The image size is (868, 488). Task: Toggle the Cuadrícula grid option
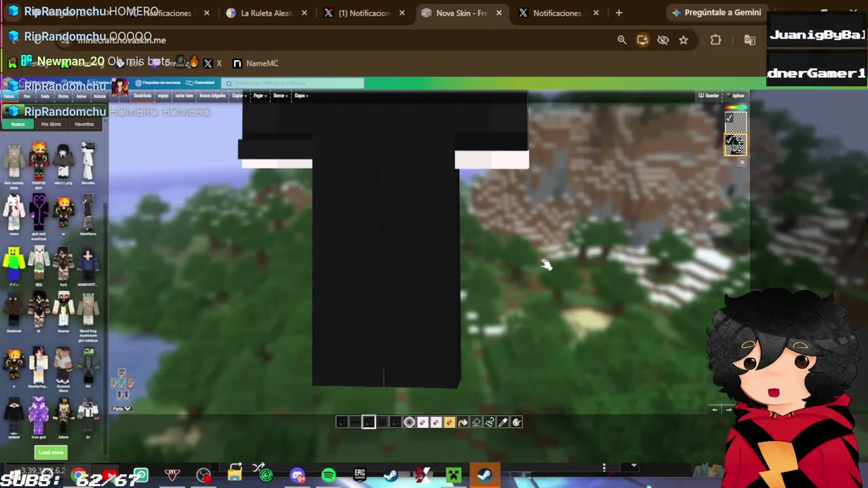click(142, 96)
